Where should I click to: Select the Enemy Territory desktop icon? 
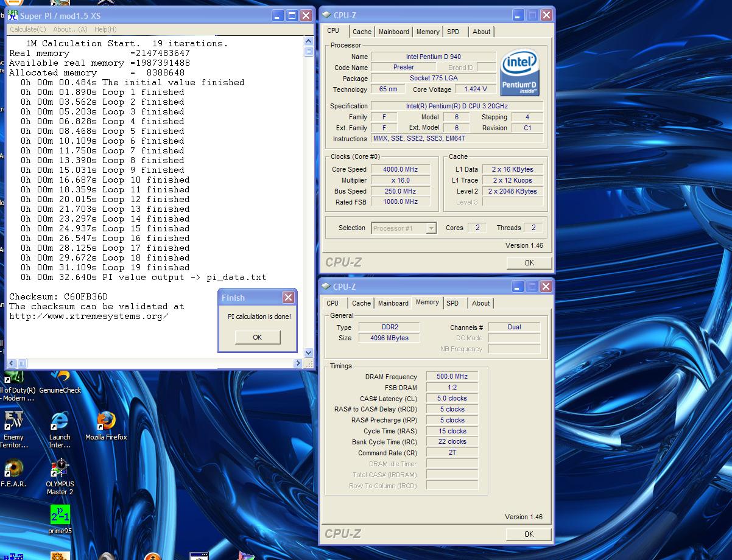coord(13,430)
